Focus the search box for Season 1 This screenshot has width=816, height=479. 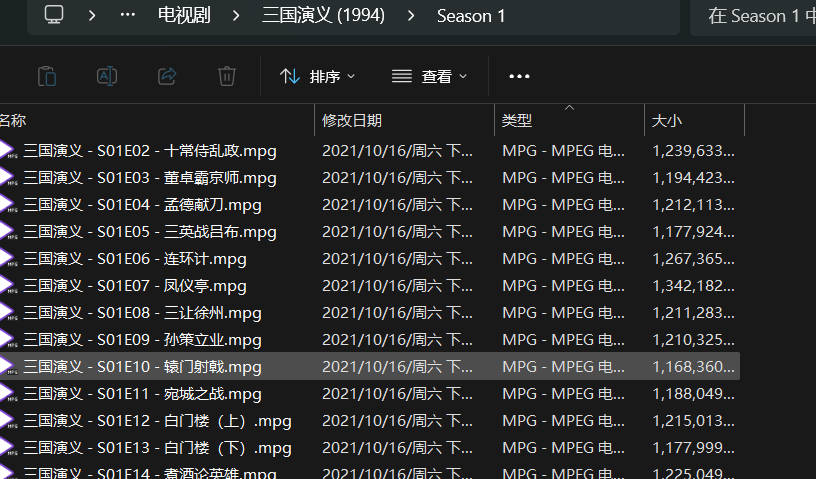click(753, 17)
